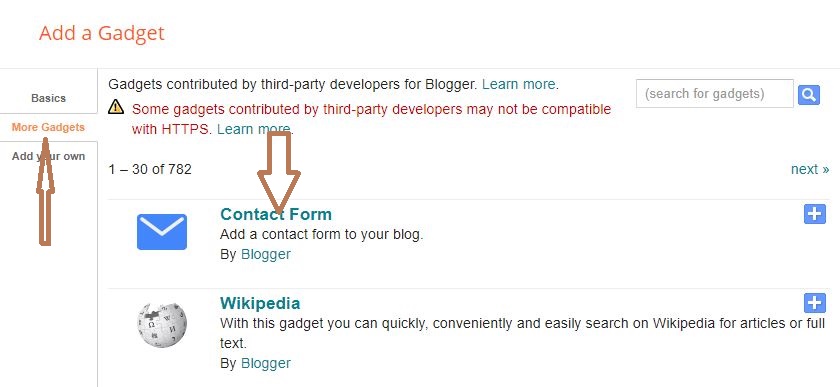Open the Contact Form title link
Screen dimensions: 840x387
click(x=276, y=214)
